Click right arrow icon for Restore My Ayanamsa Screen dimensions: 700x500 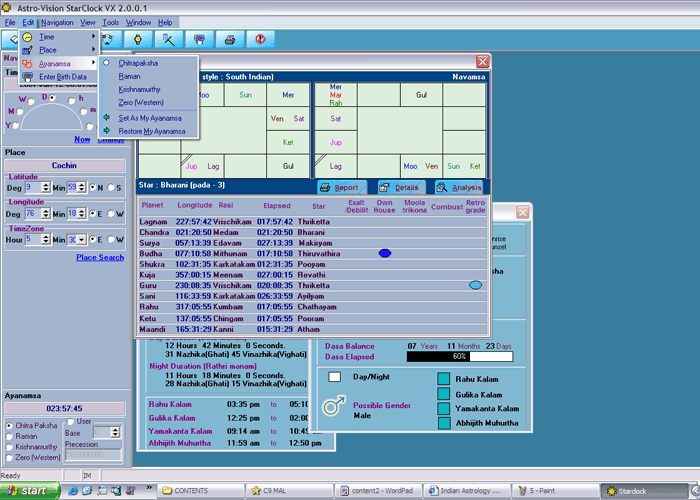click(x=107, y=131)
